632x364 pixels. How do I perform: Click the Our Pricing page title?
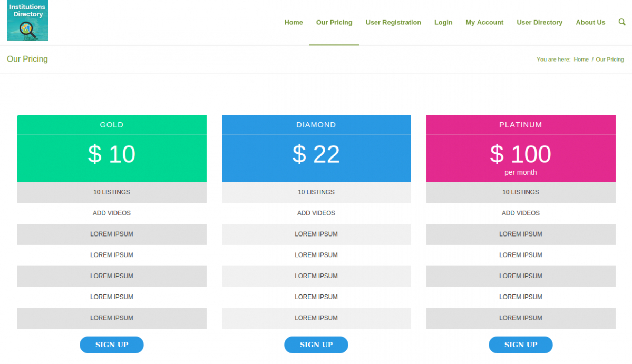pyautogui.click(x=27, y=59)
